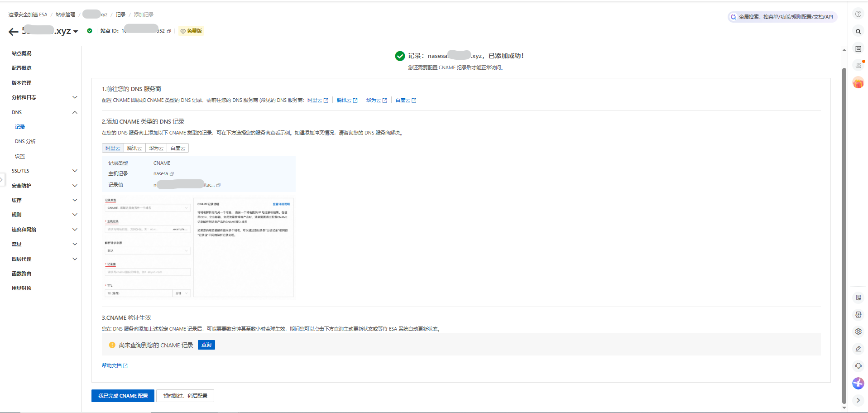
Task: Open the 阿里云 DNS provider external link
Action: point(318,100)
